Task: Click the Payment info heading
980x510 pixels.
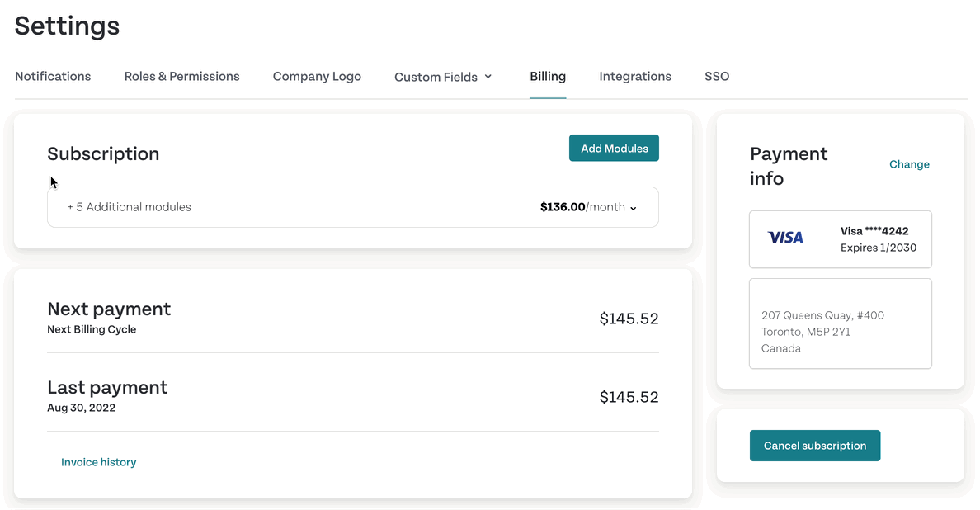Action: pos(789,166)
